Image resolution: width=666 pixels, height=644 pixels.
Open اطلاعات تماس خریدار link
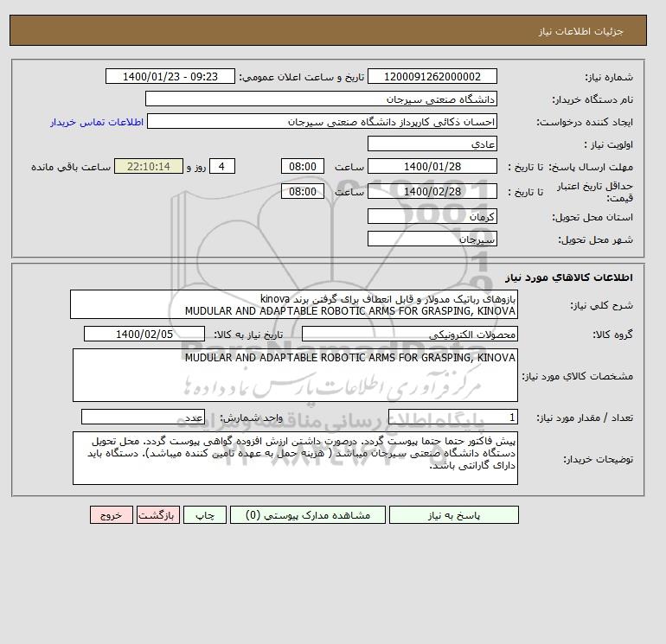click(97, 122)
